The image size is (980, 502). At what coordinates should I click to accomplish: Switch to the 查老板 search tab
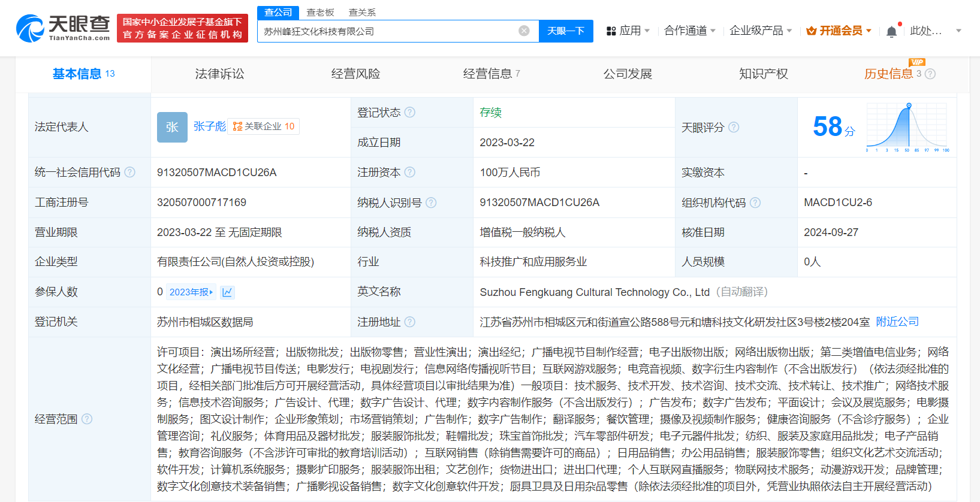click(x=320, y=12)
